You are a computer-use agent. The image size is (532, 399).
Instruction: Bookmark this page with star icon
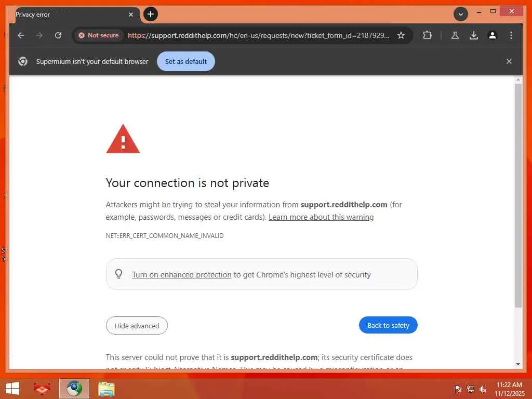click(x=401, y=35)
